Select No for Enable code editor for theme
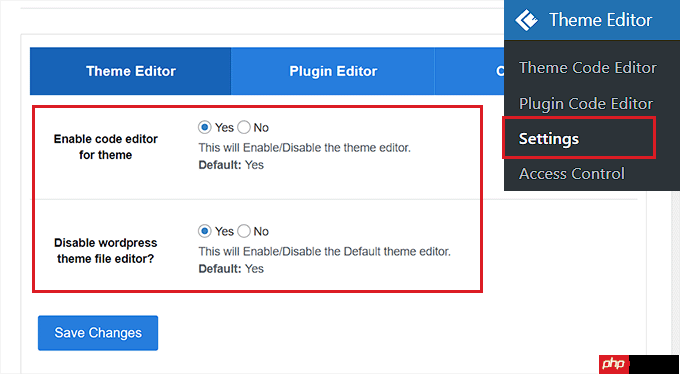Viewport: 680px width, 374px height. 244,128
